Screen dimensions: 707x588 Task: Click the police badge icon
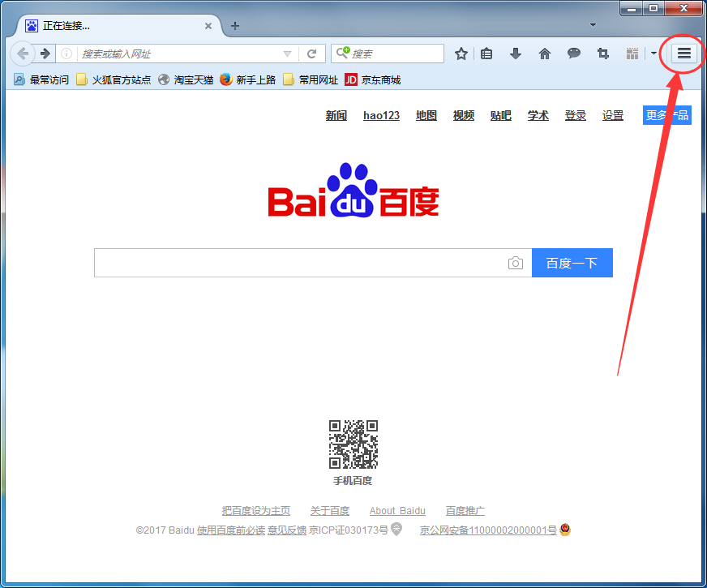point(565,530)
